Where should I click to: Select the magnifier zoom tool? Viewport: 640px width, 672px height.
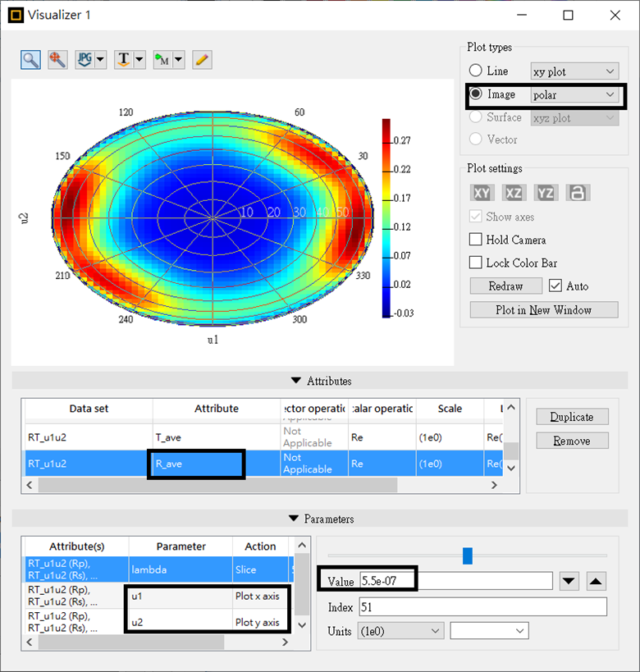(30, 60)
